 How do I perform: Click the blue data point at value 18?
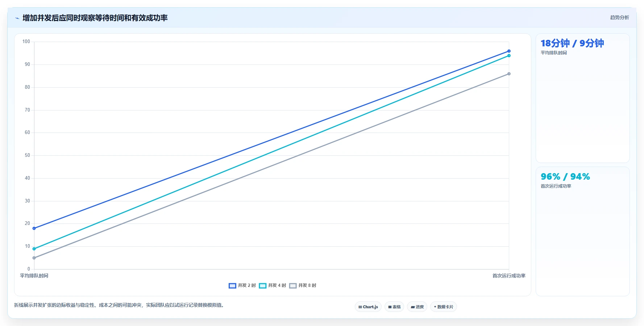point(34,228)
